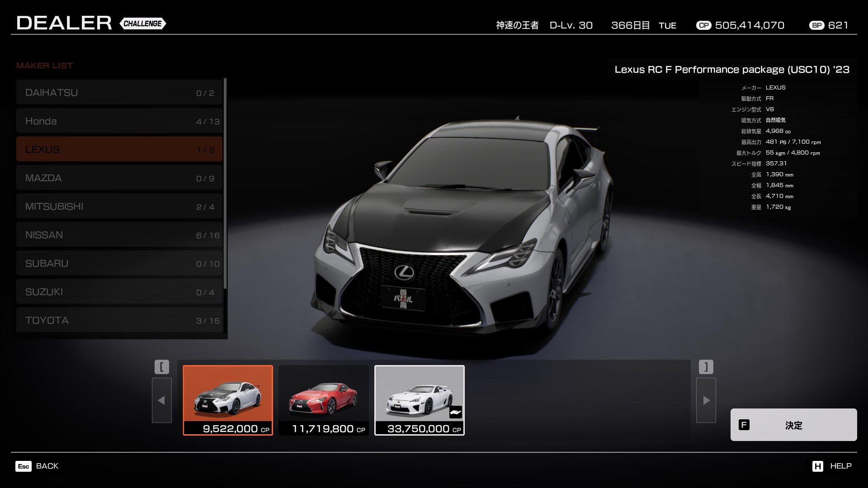Select SUBARU maker entry

119,263
